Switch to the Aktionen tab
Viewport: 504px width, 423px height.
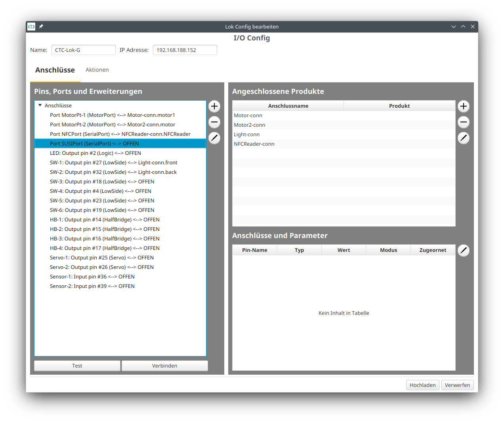[97, 70]
